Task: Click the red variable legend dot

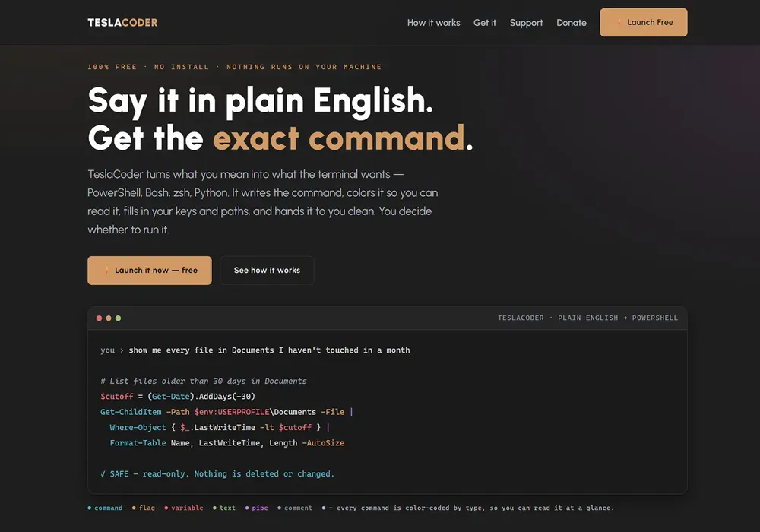Action: (166, 508)
